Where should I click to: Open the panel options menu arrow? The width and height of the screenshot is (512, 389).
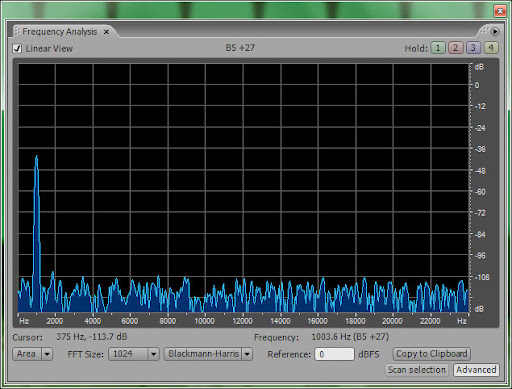(x=495, y=32)
